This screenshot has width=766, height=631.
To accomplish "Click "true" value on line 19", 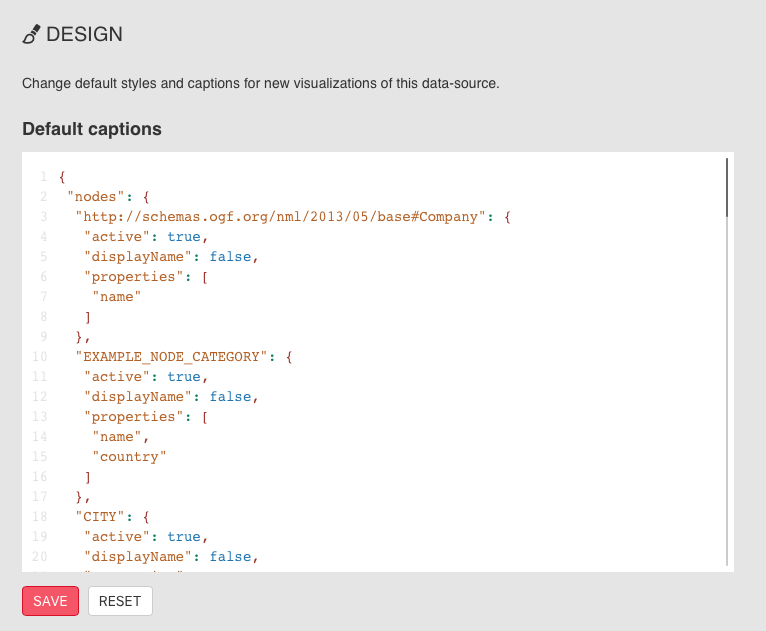I will 184,537.
